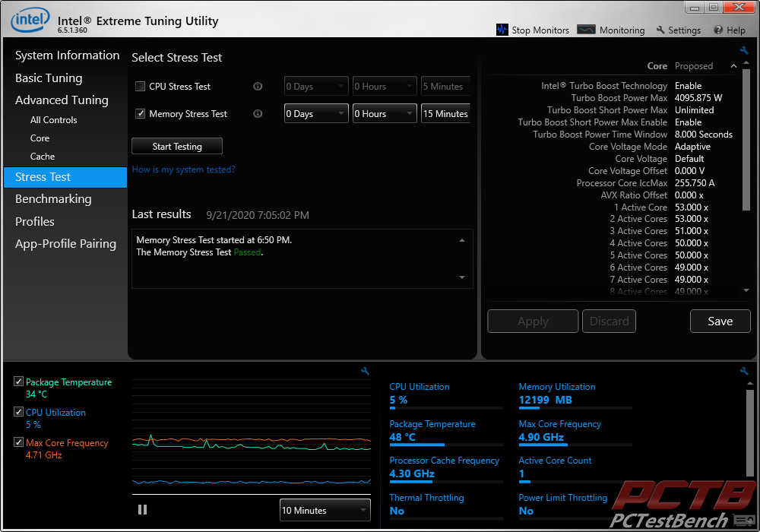Click Turbo Boost Power Max value 4095.875 W
Screen dimensions: 760x532
pyautogui.click(x=698, y=98)
